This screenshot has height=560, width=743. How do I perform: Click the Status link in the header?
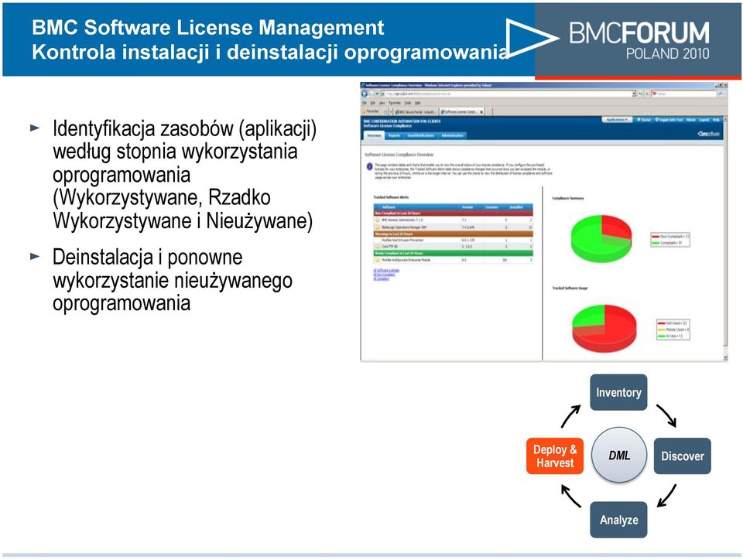click(x=644, y=120)
